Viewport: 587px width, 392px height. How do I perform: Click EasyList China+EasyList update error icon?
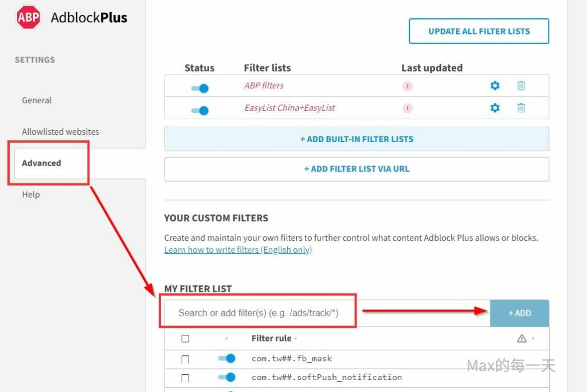[408, 108]
